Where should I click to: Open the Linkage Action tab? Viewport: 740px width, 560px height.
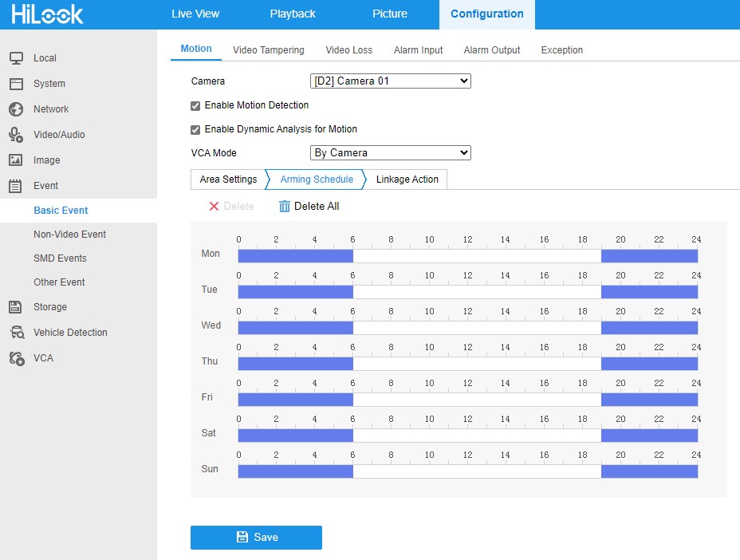[x=407, y=179]
